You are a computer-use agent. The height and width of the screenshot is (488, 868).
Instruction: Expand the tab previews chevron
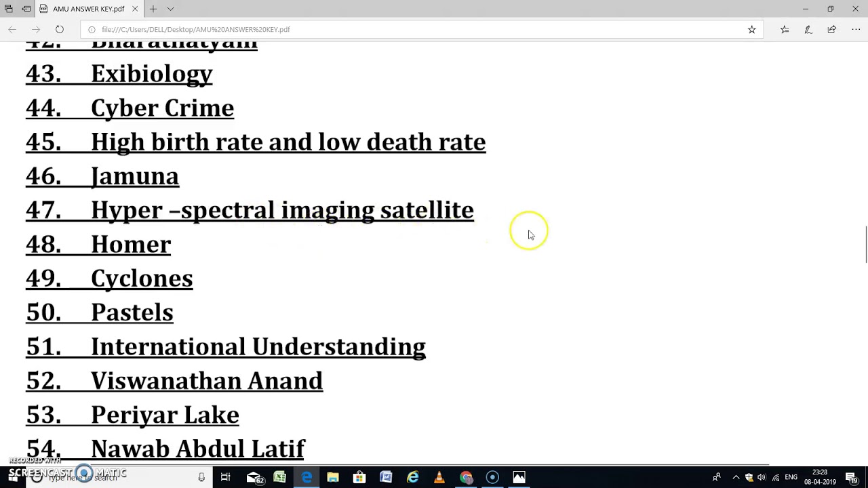tap(170, 9)
